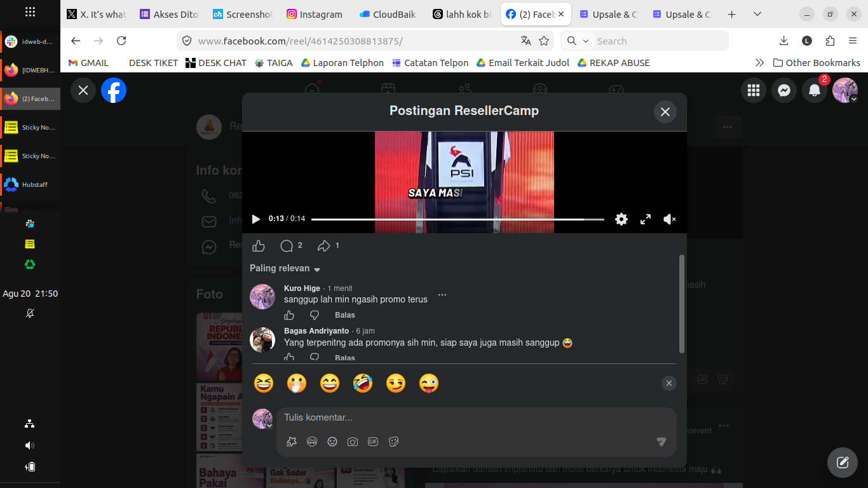Click the network icon in system tray
Screen dimensions: 868x488
coord(30,424)
